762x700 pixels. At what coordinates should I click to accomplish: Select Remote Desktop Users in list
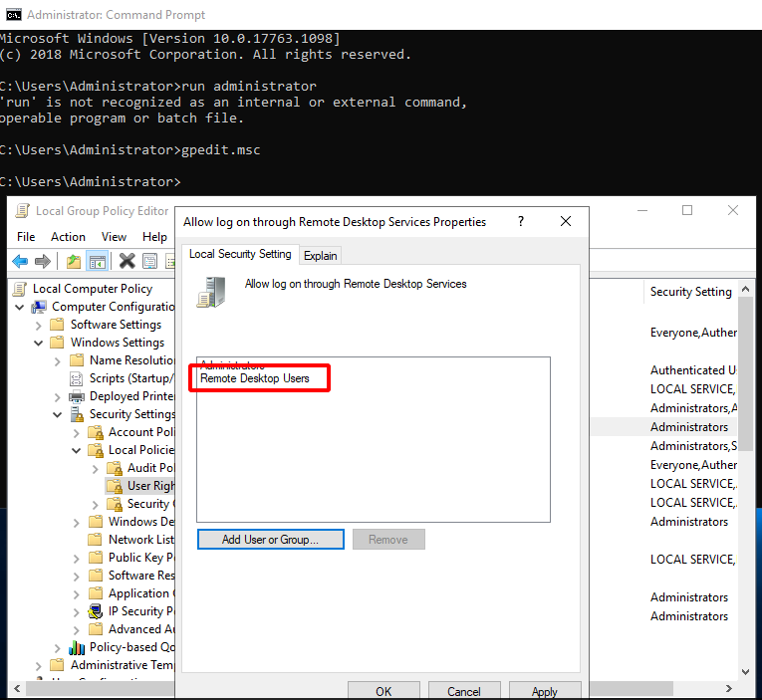pyautogui.click(x=255, y=378)
